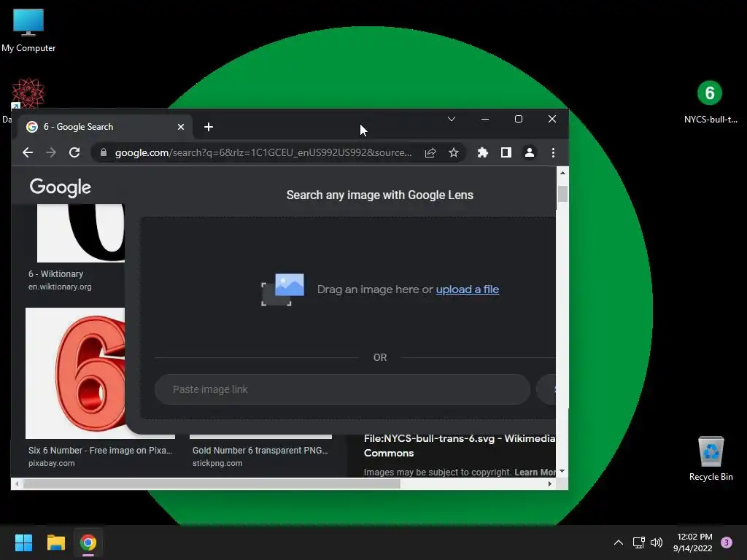Viewport: 747px width, 560px height.
Task: Open a new tab with plus button
Action: tap(208, 127)
